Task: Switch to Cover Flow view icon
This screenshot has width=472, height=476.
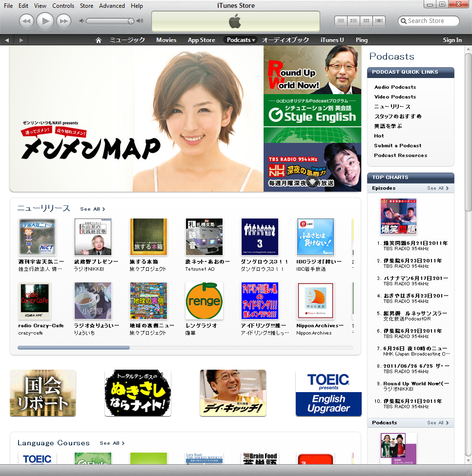Action: click(379, 20)
